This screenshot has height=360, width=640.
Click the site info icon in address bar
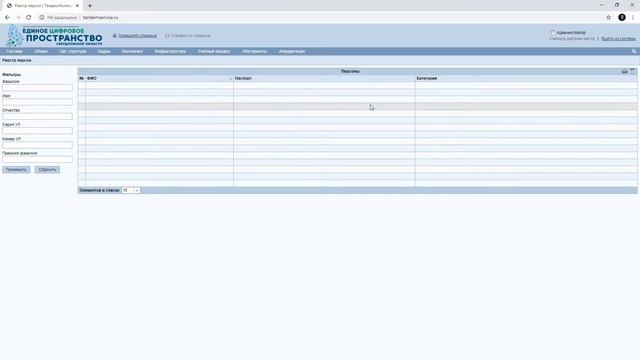pyautogui.click(x=42, y=18)
